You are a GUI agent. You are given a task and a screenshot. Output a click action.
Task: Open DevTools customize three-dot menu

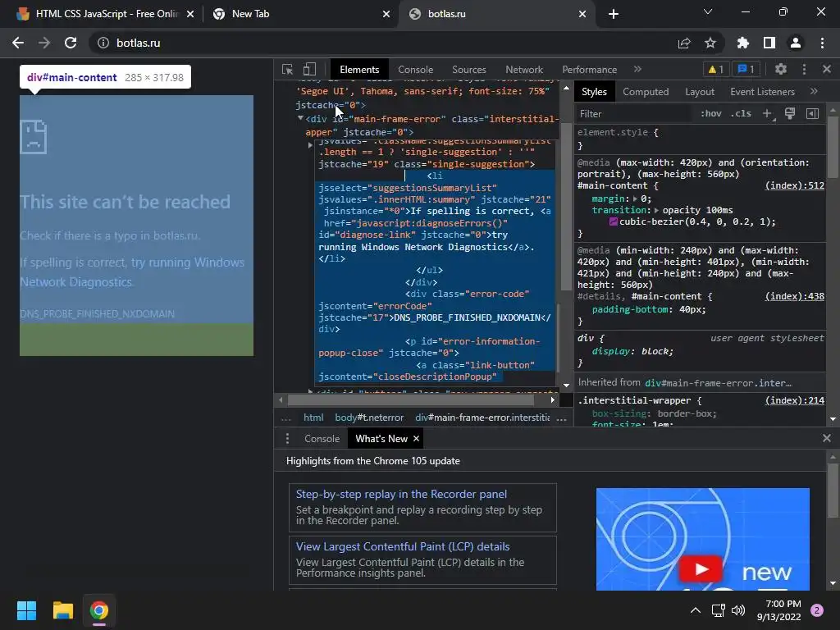coord(804,69)
